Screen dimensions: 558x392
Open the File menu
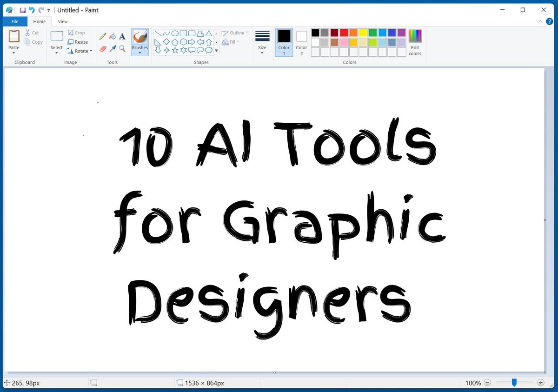(x=14, y=21)
